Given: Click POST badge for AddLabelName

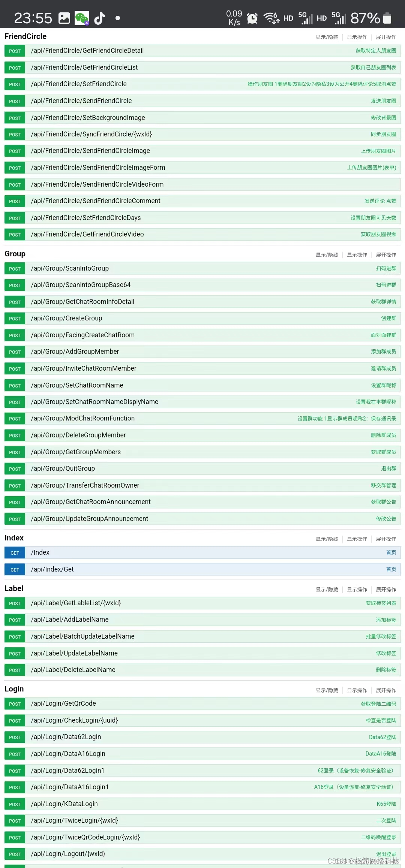Looking at the screenshot, I should [15, 620].
